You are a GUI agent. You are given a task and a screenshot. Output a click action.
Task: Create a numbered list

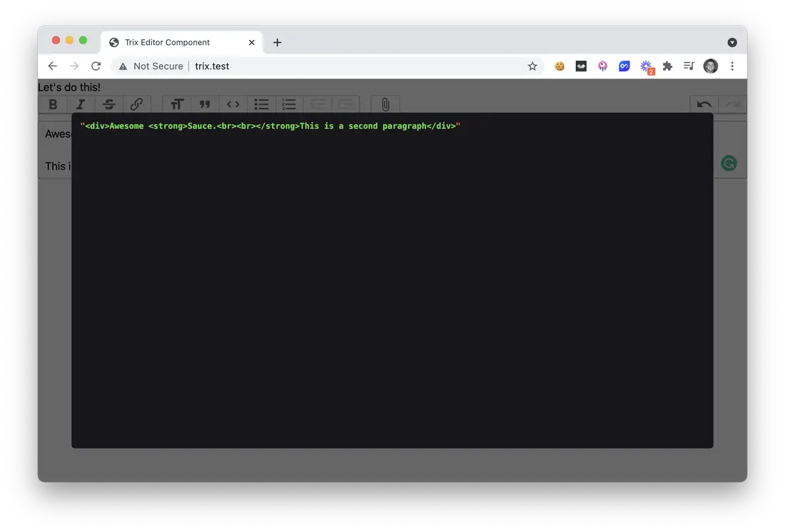(289, 104)
